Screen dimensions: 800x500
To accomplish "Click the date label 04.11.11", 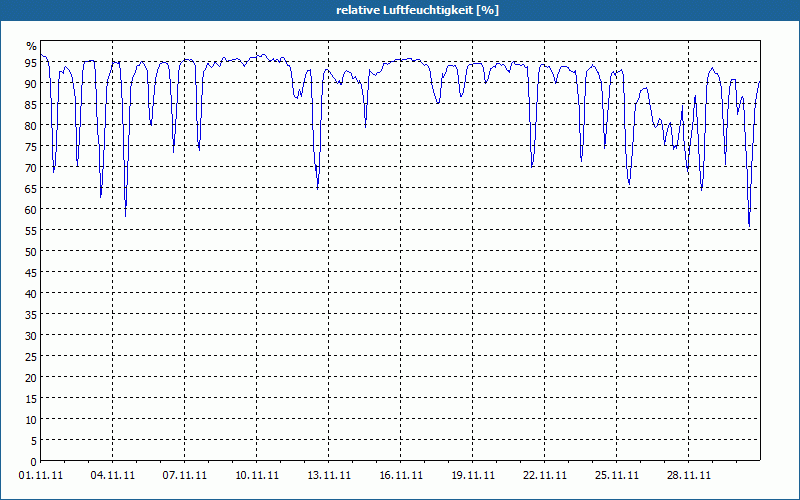I will 113,476.
